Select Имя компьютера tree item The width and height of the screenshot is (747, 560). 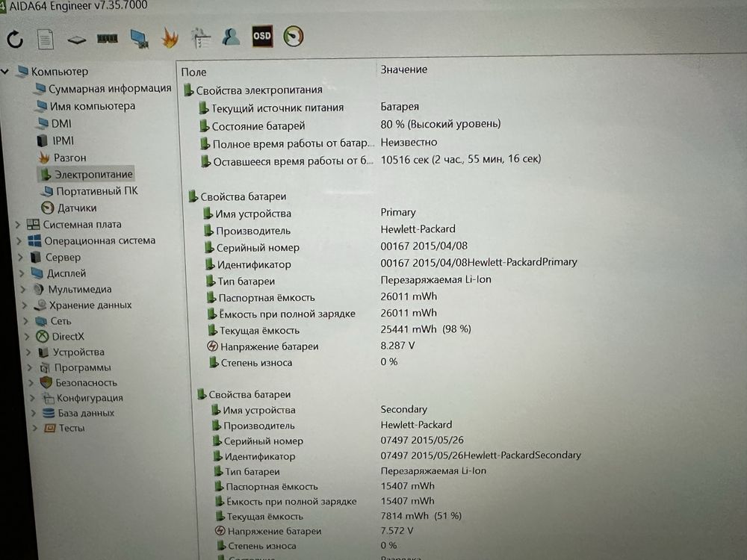point(93,106)
